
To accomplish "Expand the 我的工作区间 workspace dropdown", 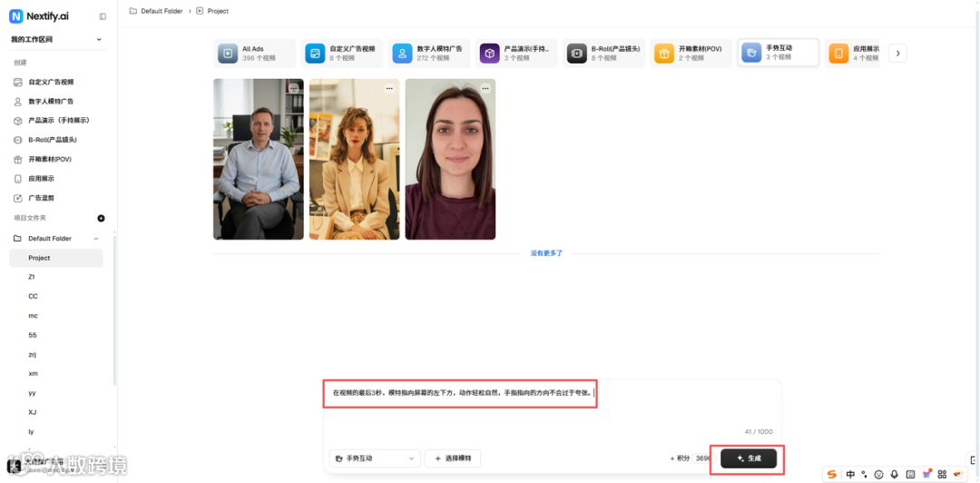I will click(x=55, y=39).
